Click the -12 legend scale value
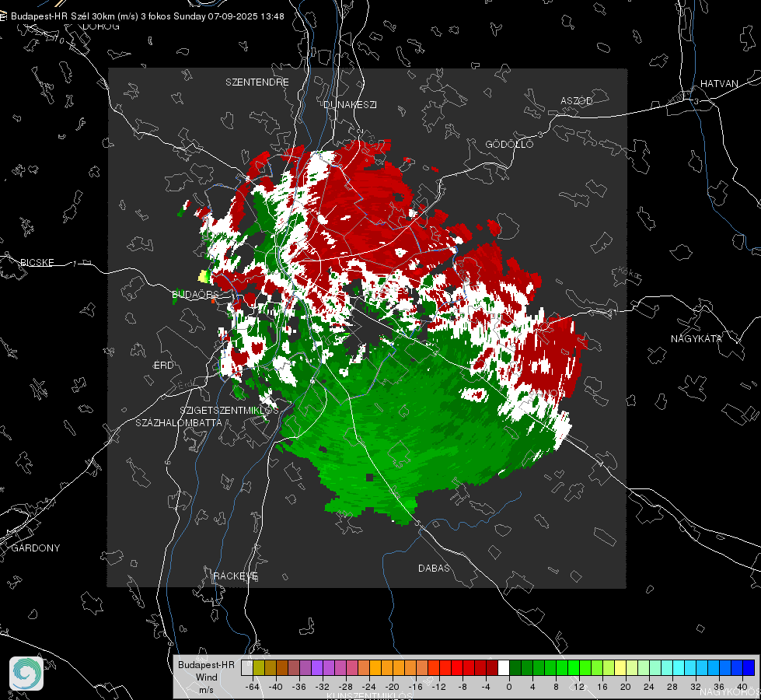The width and height of the screenshot is (761, 700). [439, 687]
